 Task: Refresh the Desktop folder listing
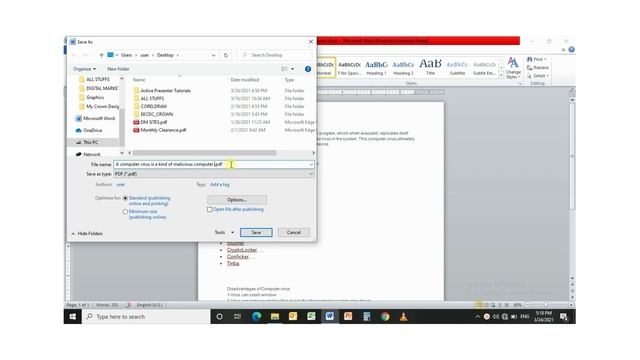click(226, 55)
